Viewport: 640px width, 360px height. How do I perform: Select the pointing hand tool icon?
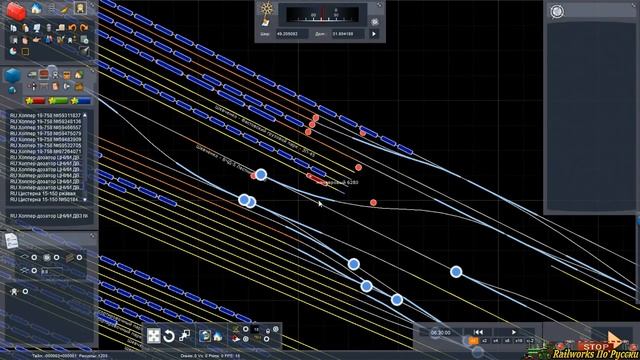pos(37,40)
